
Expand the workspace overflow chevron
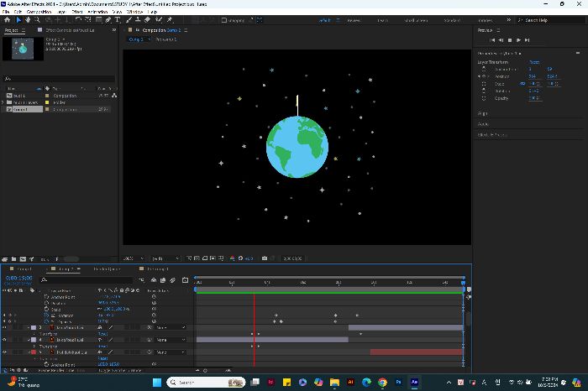pyautogui.click(x=508, y=20)
